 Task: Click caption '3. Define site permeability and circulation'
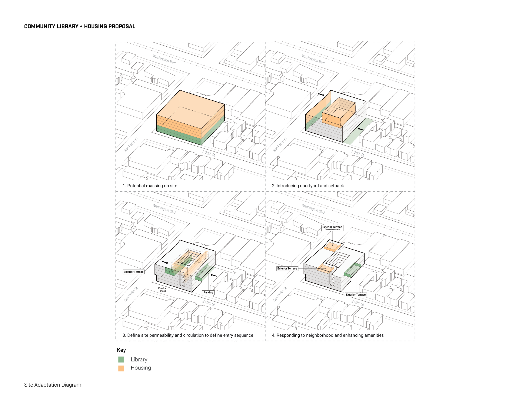(x=188, y=335)
